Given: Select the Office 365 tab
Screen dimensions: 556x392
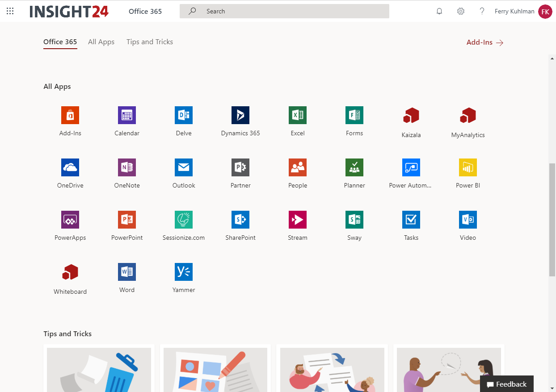Looking at the screenshot, I should pos(60,42).
